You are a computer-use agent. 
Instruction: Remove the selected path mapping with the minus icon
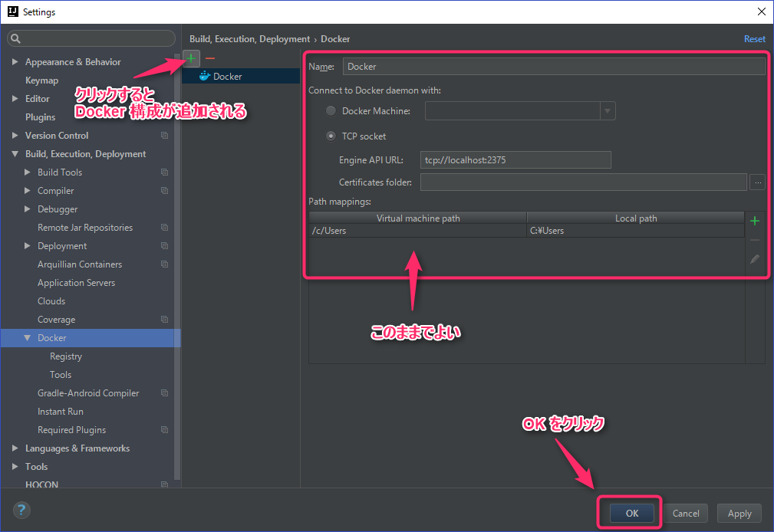tap(755, 240)
